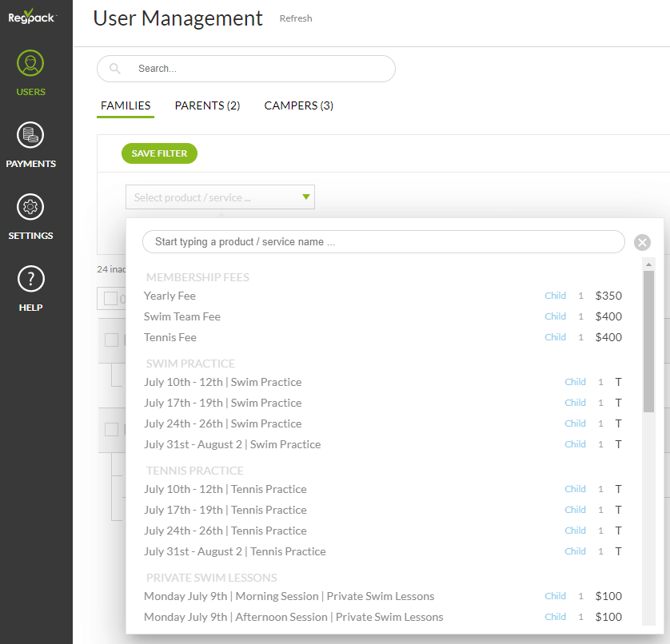Click the search magnifier icon
Screen dimensions: 670x644
[116, 69]
